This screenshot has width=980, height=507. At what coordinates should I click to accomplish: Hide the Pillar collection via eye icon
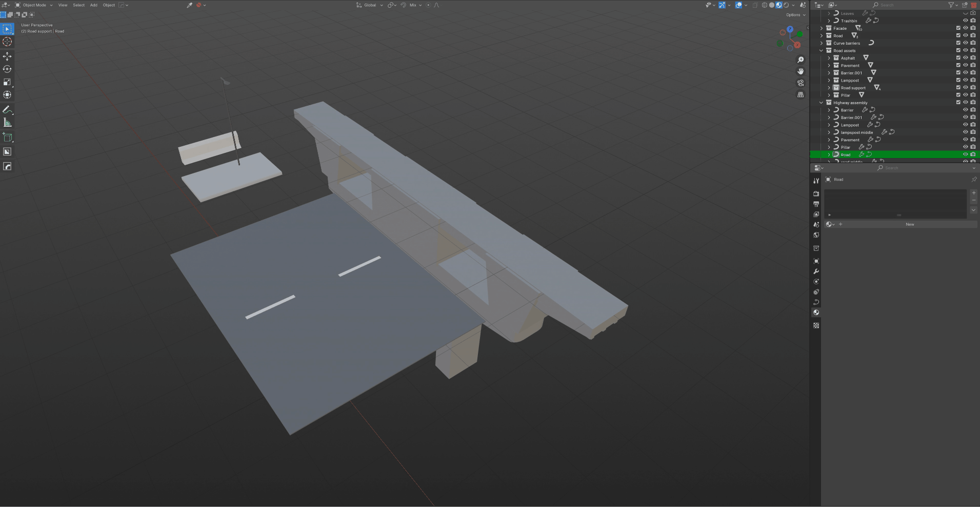965,95
